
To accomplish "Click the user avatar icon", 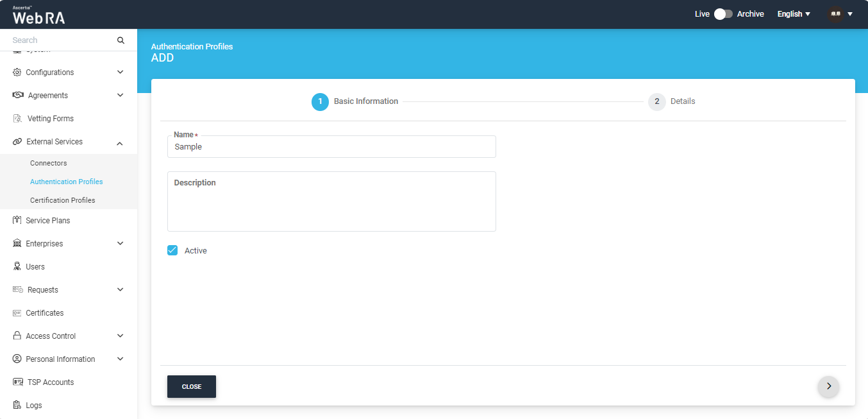I will 835,14.
